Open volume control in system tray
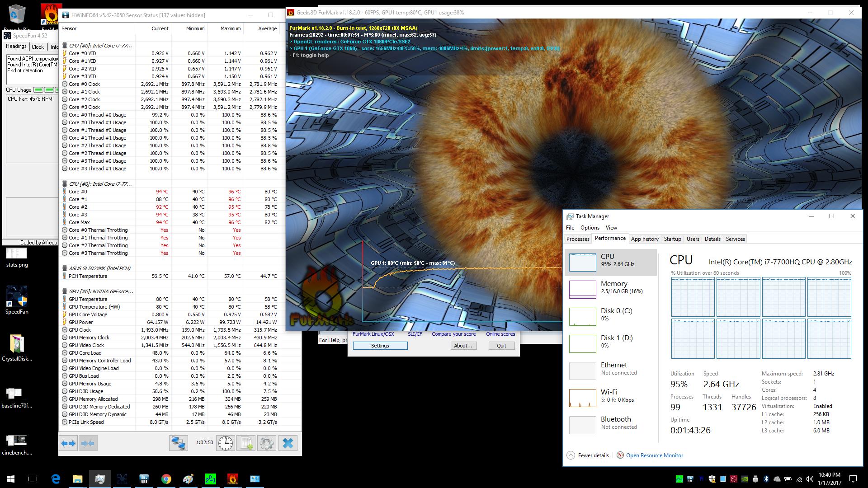The width and height of the screenshot is (868, 488). [x=810, y=479]
